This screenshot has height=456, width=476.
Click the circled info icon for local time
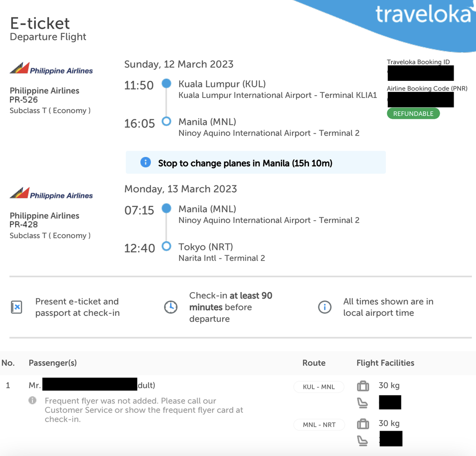pyautogui.click(x=324, y=307)
